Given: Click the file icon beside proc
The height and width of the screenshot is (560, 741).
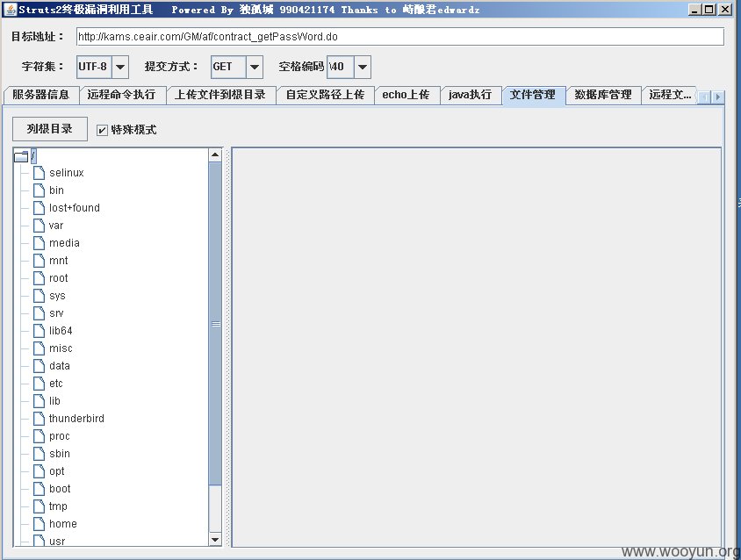Looking at the screenshot, I should [40, 436].
